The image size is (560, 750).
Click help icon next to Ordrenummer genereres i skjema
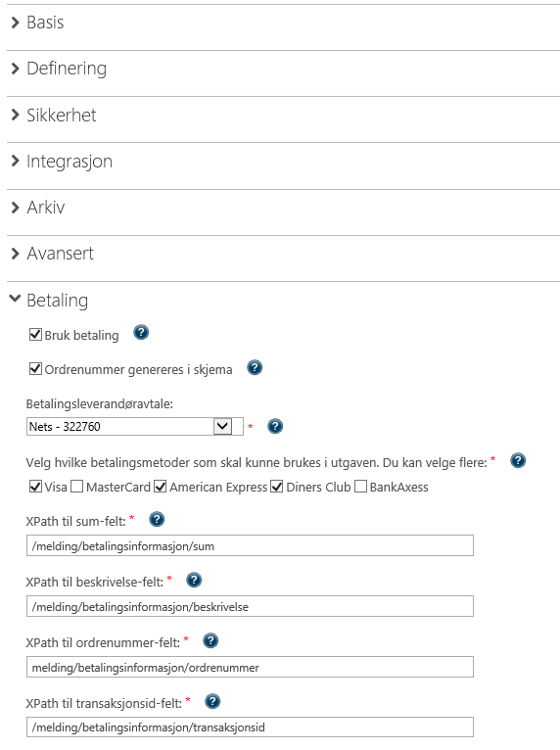[x=255, y=367]
